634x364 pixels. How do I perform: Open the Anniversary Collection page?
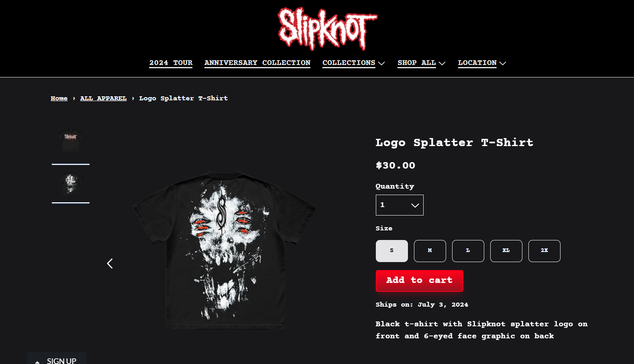click(x=257, y=63)
